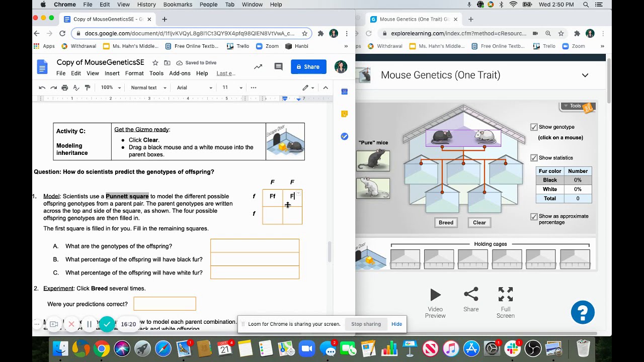Go back in the Docs browser window
This screenshot has height=362, width=644.
[x=36, y=34]
